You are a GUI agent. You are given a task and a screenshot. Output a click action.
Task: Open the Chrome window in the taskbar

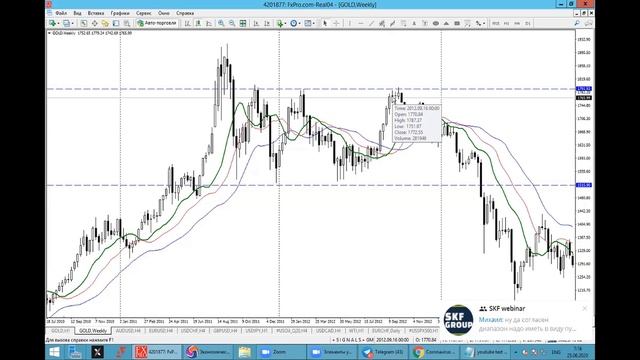point(433,352)
